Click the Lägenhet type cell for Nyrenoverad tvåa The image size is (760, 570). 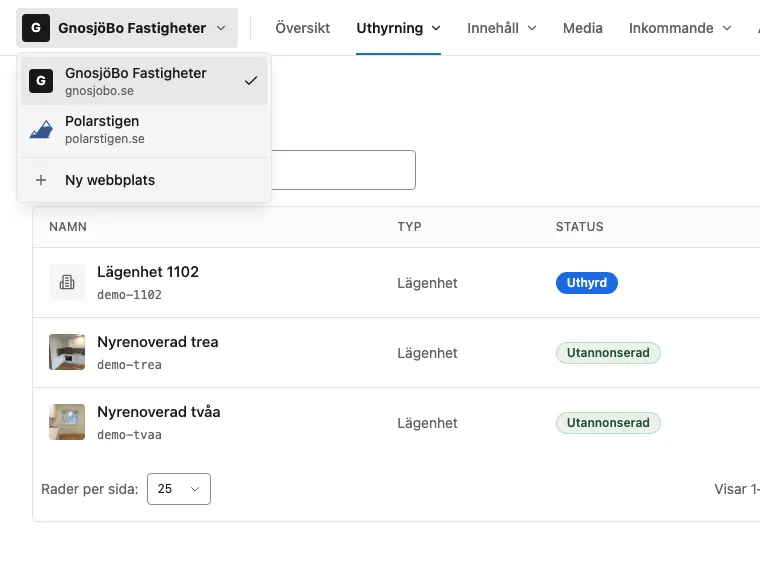(x=427, y=423)
